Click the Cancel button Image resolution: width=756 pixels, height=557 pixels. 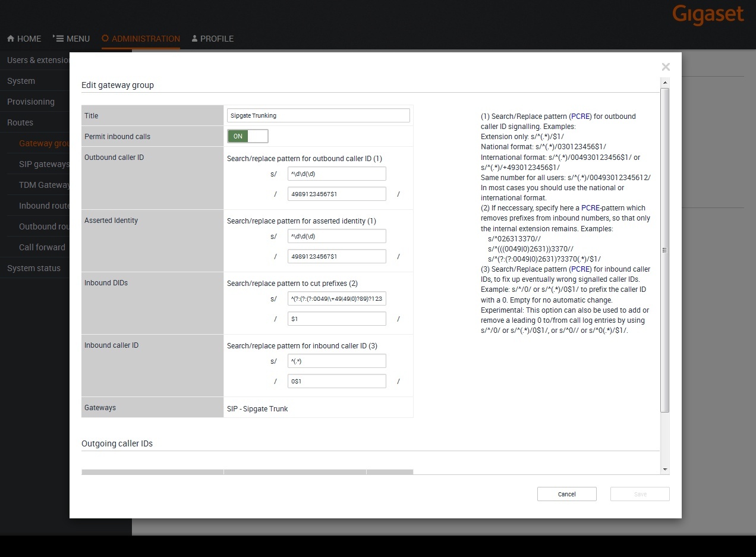[567, 494]
